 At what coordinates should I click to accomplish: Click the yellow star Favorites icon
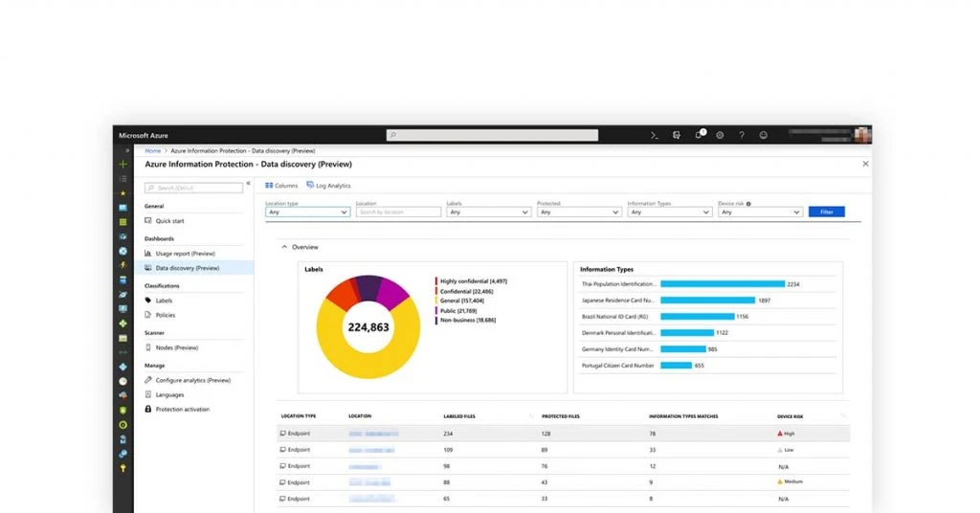pyautogui.click(x=123, y=193)
